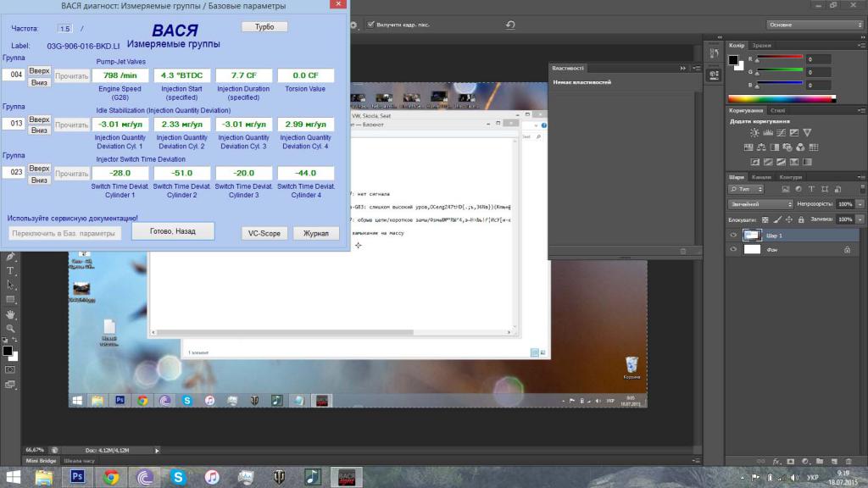This screenshot has width=868, height=488.
Task: Click the Журнал button
Action: [315, 234]
